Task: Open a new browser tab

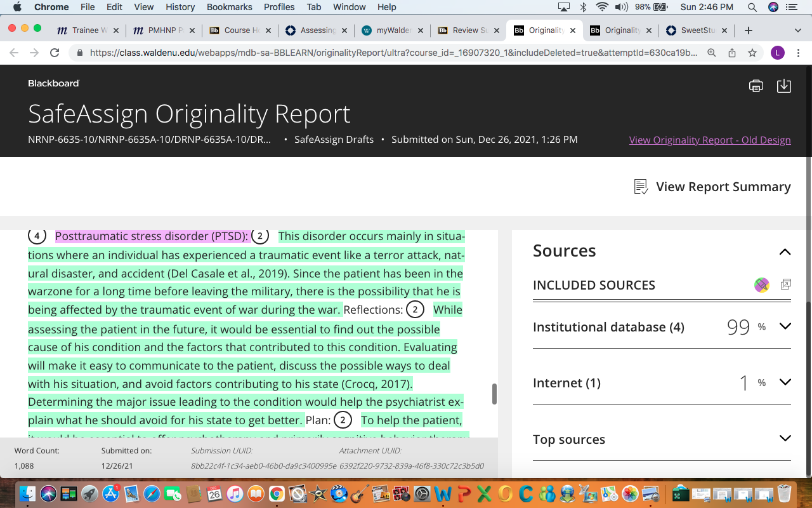Action: click(x=749, y=30)
